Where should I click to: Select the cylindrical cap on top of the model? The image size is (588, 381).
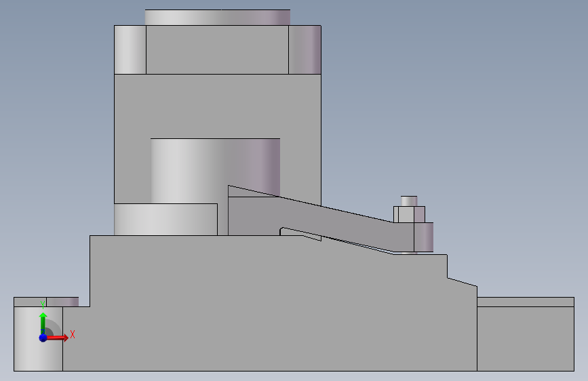218,17
